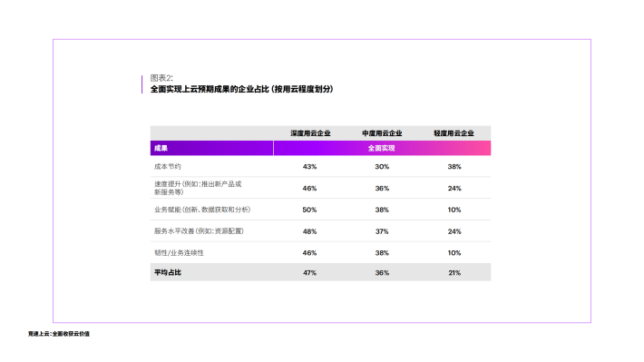Click the 37% value in 服务水平改善 row

382,231
